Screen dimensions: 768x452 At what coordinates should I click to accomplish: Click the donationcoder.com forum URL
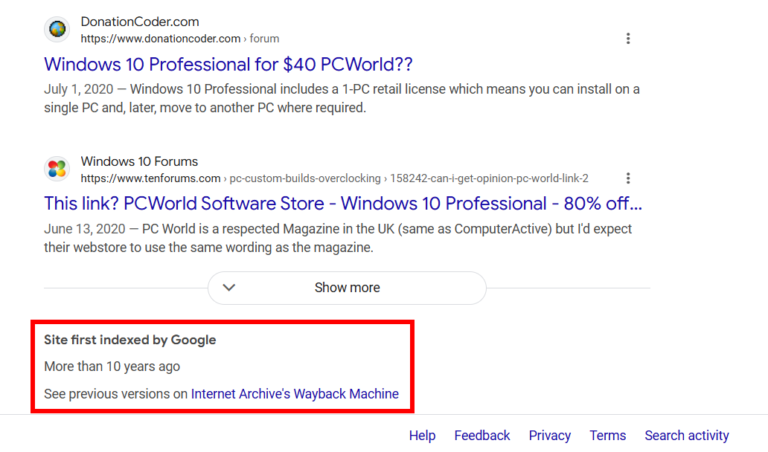click(180, 39)
